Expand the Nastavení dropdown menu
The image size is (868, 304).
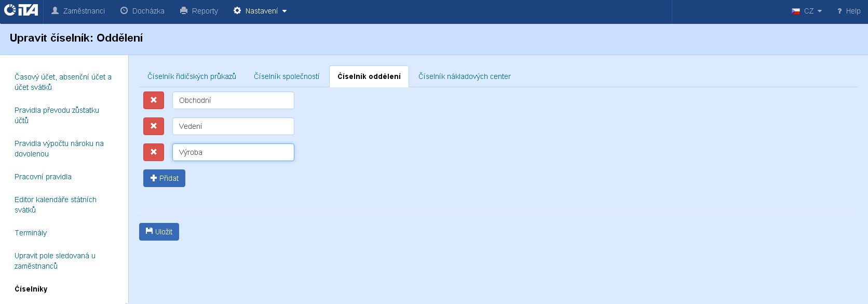261,11
